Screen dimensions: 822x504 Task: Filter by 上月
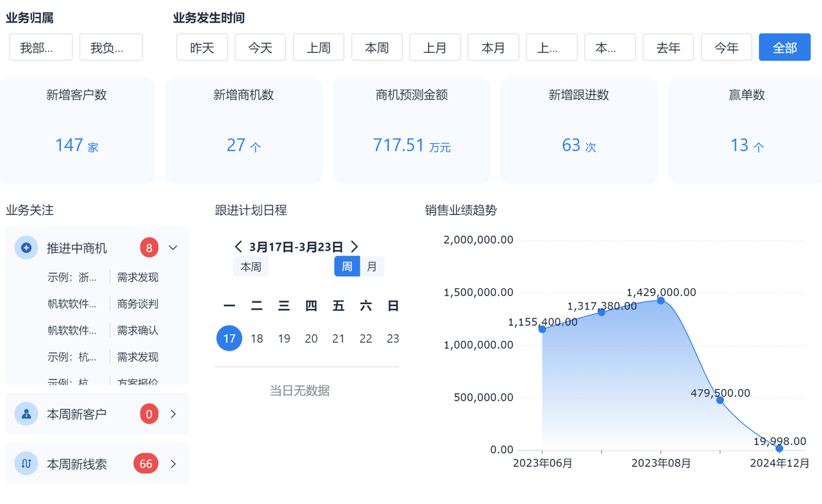[435, 47]
